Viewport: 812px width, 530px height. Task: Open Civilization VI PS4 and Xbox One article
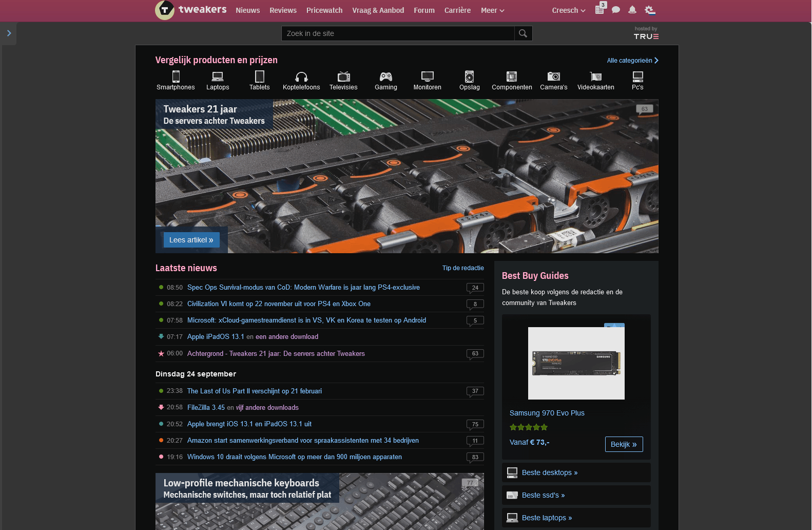tap(279, 304)
